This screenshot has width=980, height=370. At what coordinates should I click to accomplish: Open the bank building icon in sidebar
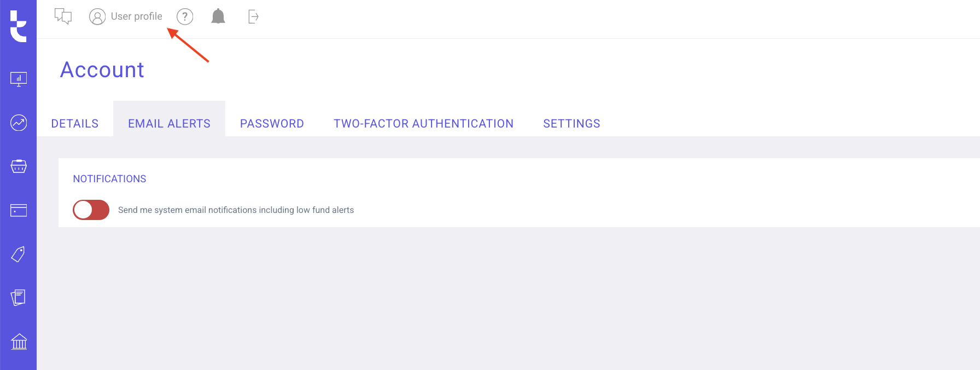click(19, 342)
